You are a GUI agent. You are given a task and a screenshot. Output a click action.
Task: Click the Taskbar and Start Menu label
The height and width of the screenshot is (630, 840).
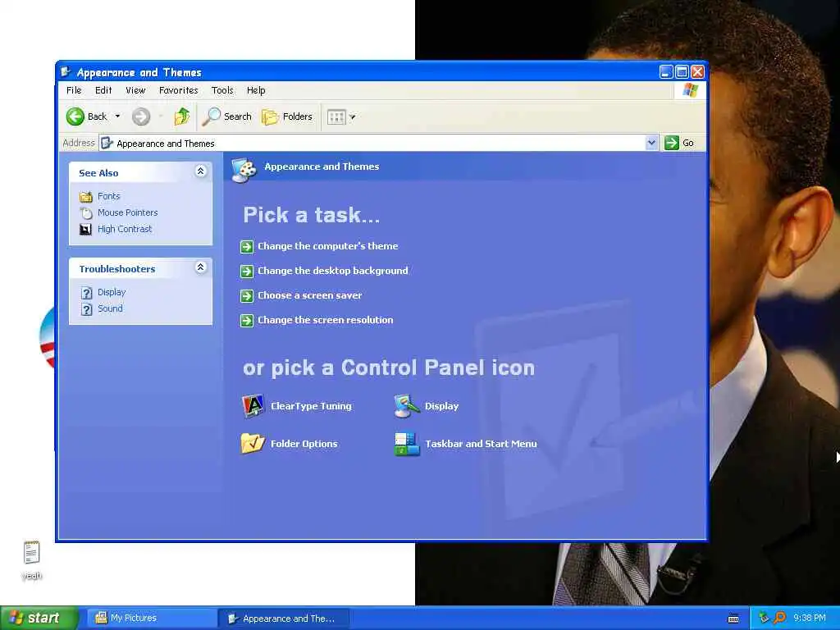[481, 444]
